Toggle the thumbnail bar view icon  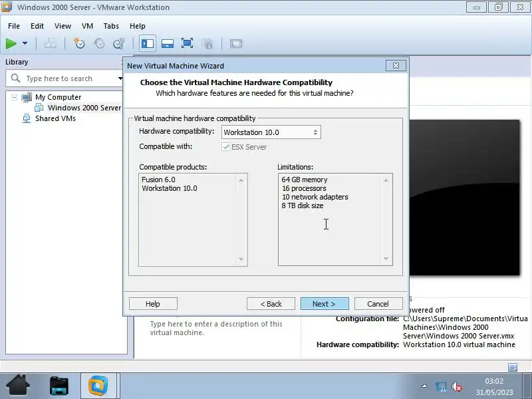tap(168, 43)
